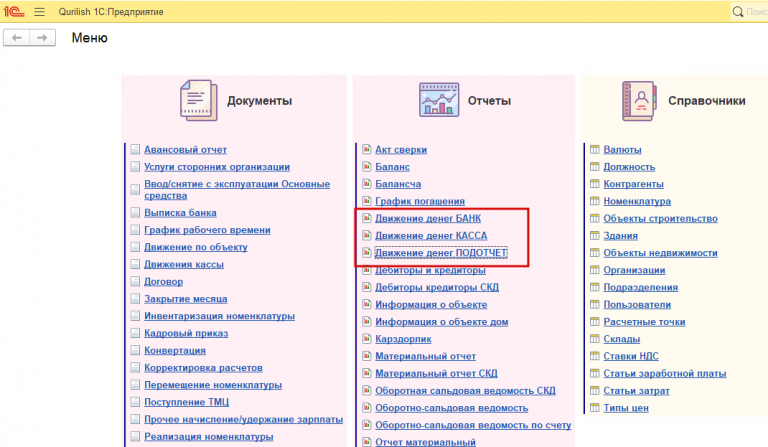The image size is (768, 447).
Task: Go forward with the right arrow
Action: click(42, 38)
